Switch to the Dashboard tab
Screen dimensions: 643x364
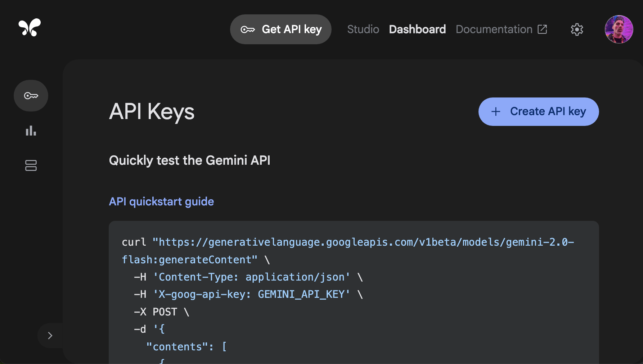click(x=417, y=29)
